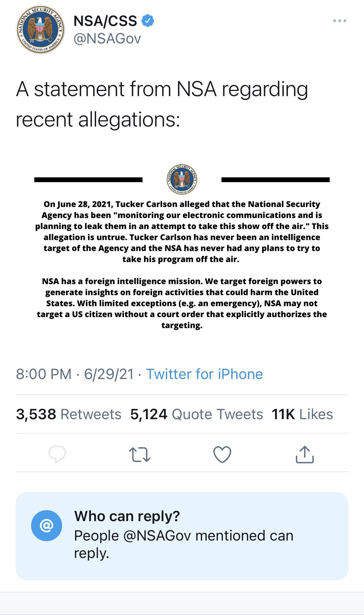View the 3,538 Retweets list

pyautogui.click(x=69, y=414)
